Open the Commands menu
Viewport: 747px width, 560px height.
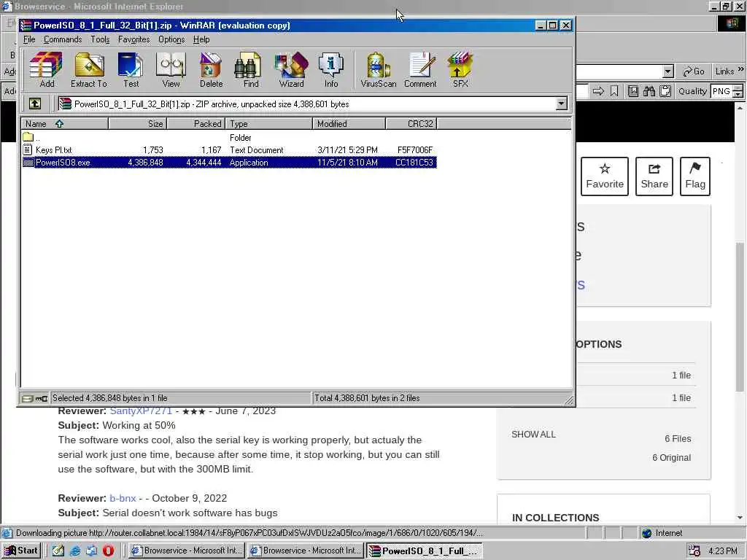click(x=63, y=39)
